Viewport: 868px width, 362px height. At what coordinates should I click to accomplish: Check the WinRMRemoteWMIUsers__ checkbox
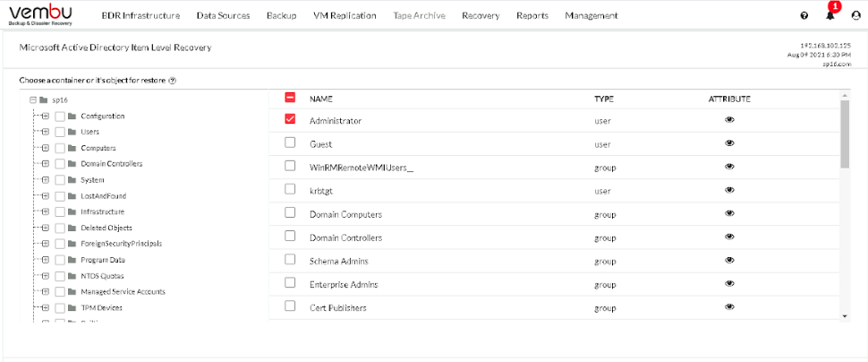(x=290, y=166)
